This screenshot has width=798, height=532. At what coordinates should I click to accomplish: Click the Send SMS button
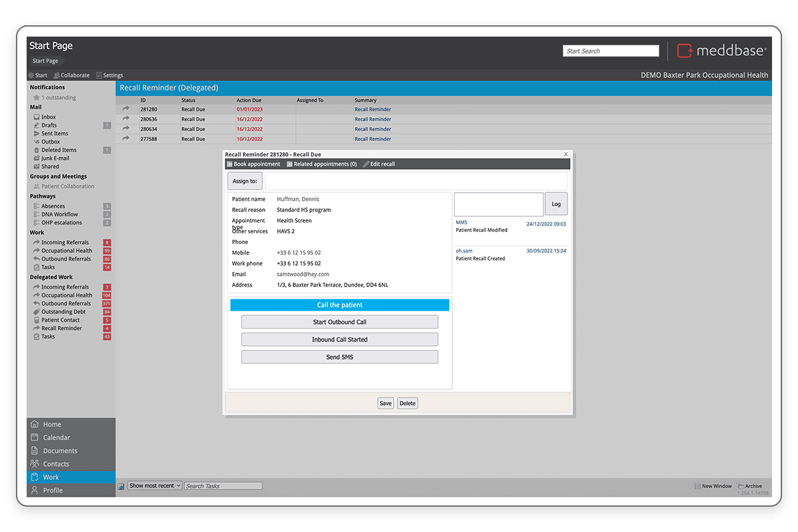[339, 357]
